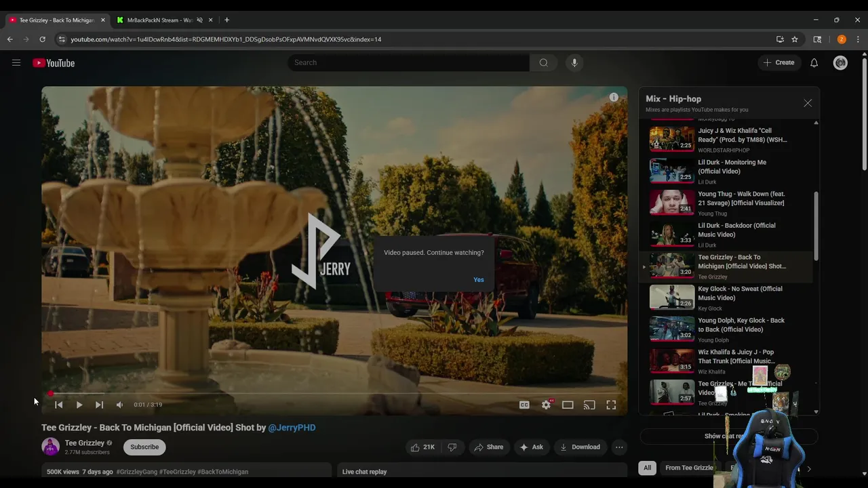
Task: Open Chrome three-dot menu
Action: [x=859, y=39]
